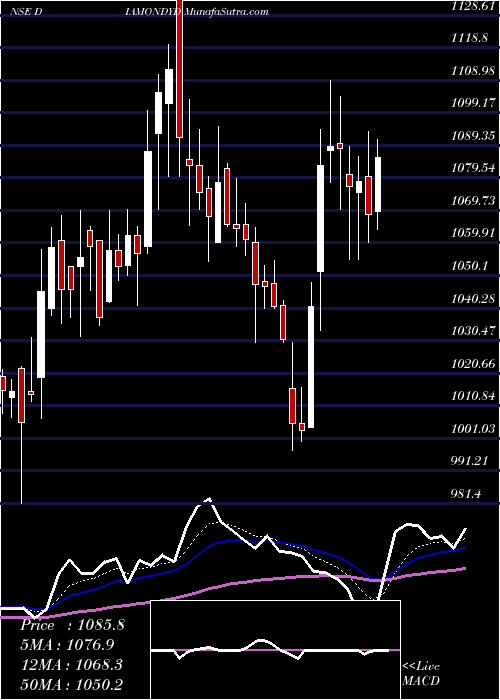Screen dimensions: 500x700
Task: Click the 1010.84 price axis label
Action: 474,396
